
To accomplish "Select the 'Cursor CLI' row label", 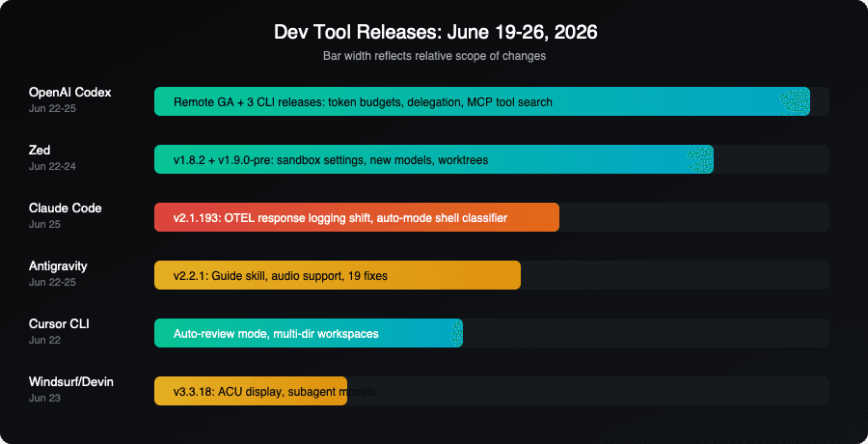I will point(59,324).
